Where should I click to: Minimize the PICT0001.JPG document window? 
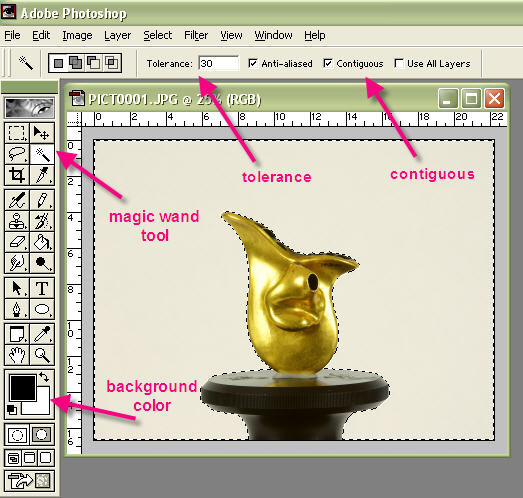[x=448, y=98]
